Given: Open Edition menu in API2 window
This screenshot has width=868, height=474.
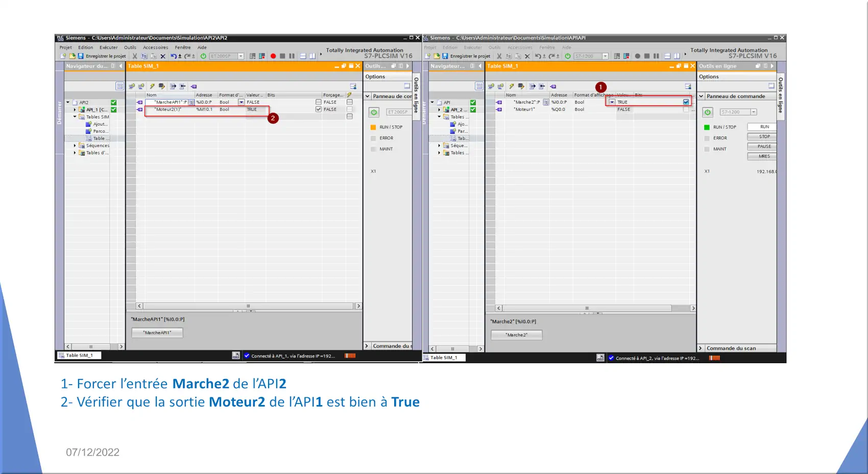Looking at the screenshot, I should click(x=86, y=48).
